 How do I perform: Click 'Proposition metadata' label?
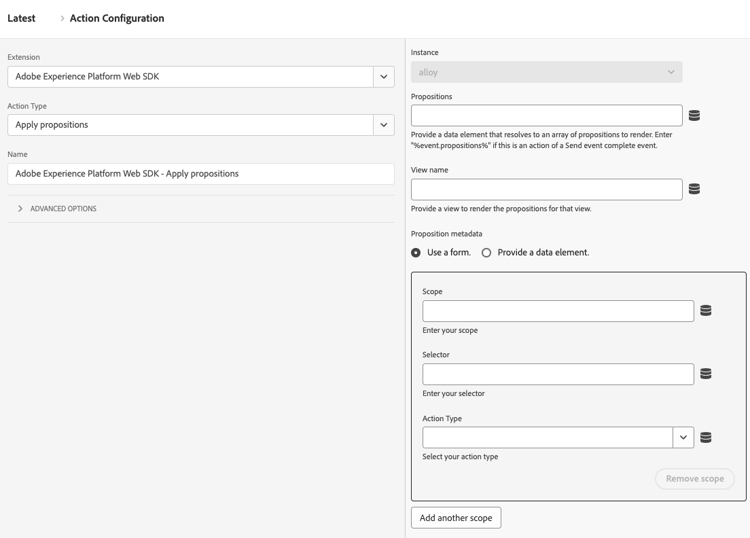click(x=446, y=234)
